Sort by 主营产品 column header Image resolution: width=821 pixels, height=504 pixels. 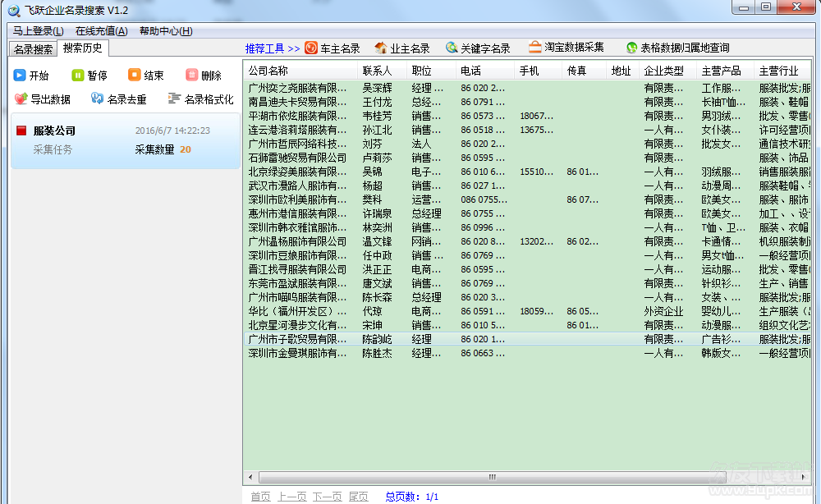(725, 71)
